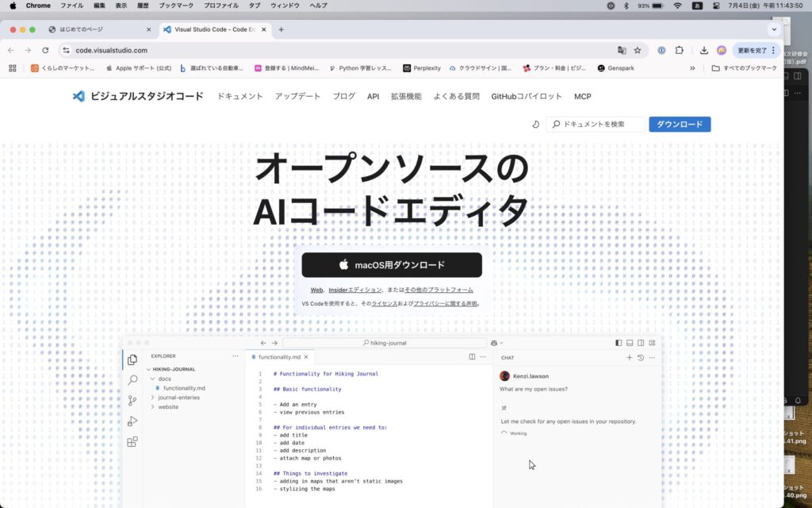Reload the current page
This screenshot has height=508, width=812.
[x=45, y=50]
